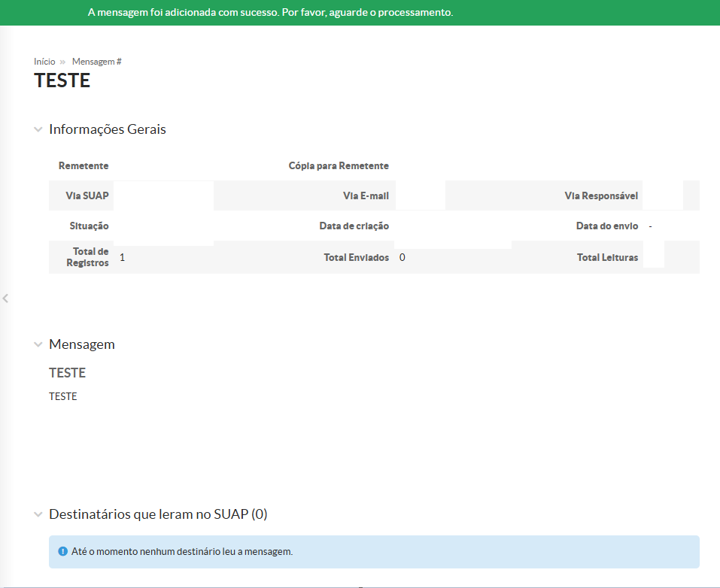
Task: Select the Total Enviados value 0
Action: (403, 257)
